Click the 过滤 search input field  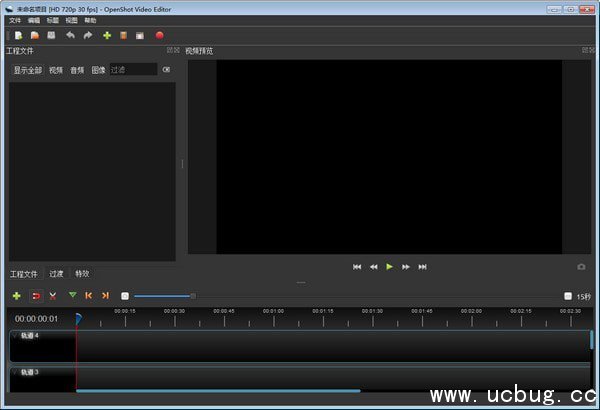[x=133, y=70]
